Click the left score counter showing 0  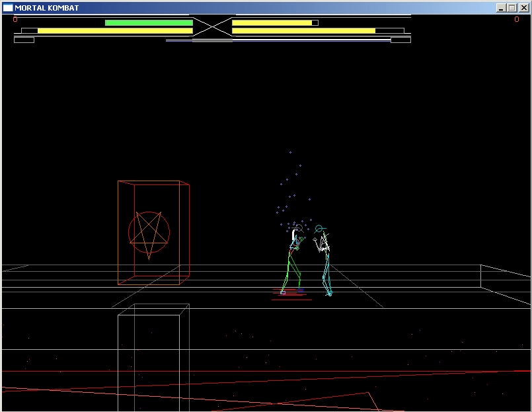15,19
